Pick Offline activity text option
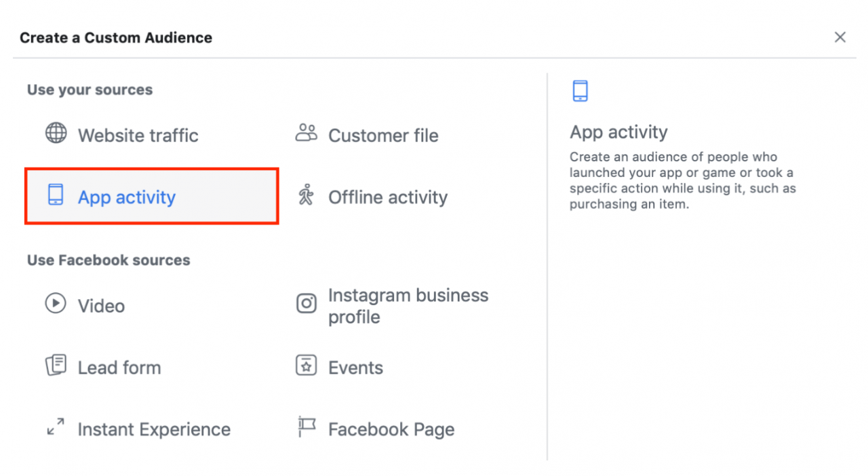Viewport: 868px width, 476px height. coord(388,197)
